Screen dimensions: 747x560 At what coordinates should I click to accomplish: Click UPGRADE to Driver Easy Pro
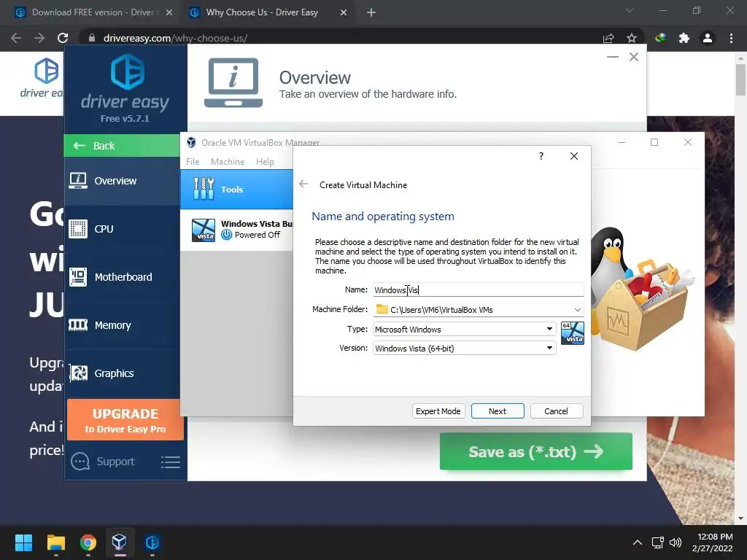pos(125,420)
